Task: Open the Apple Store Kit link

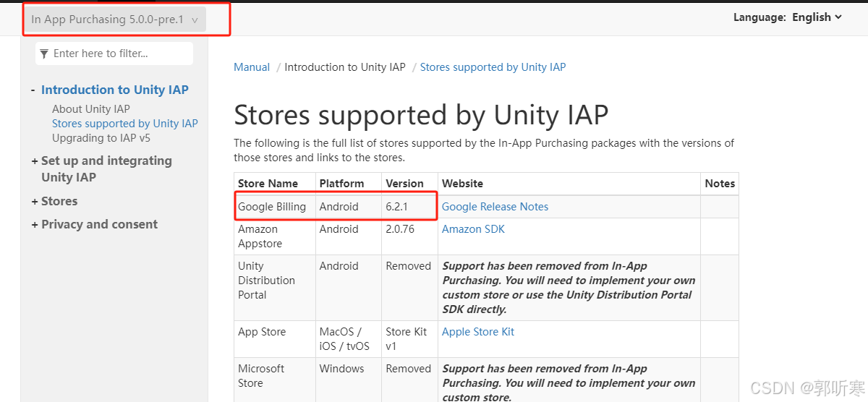Action: coord(478,332)
